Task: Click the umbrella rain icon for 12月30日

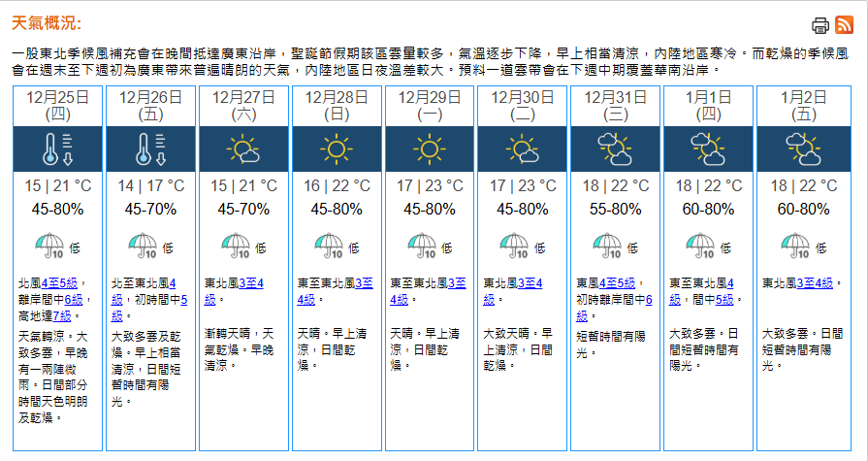Action: [515, 244]
